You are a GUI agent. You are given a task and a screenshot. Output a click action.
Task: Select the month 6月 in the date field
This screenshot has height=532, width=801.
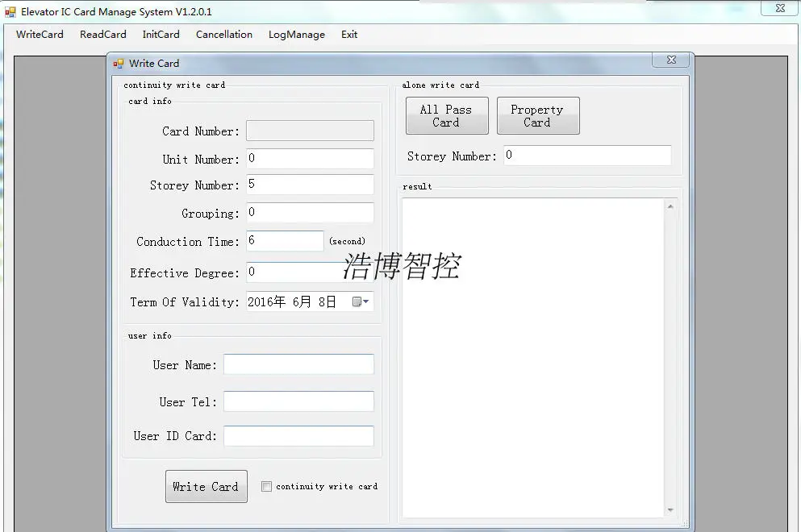click(x=302, y=301)
